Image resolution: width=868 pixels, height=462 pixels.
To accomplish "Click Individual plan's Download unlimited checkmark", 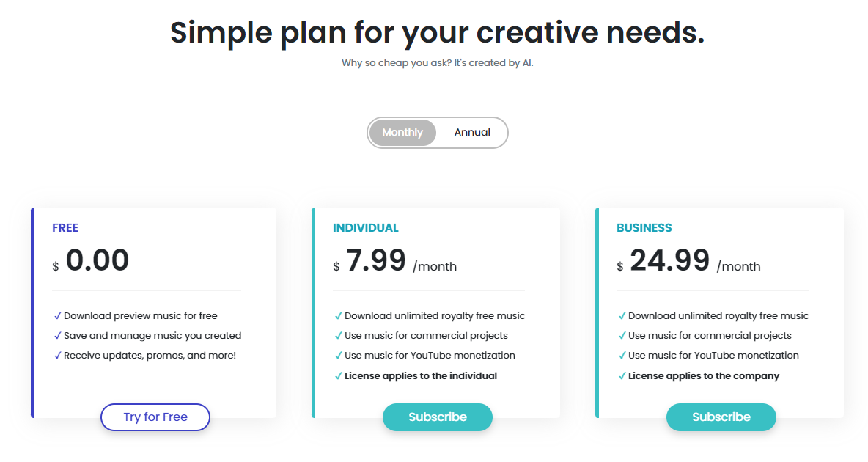I will 339,316.
